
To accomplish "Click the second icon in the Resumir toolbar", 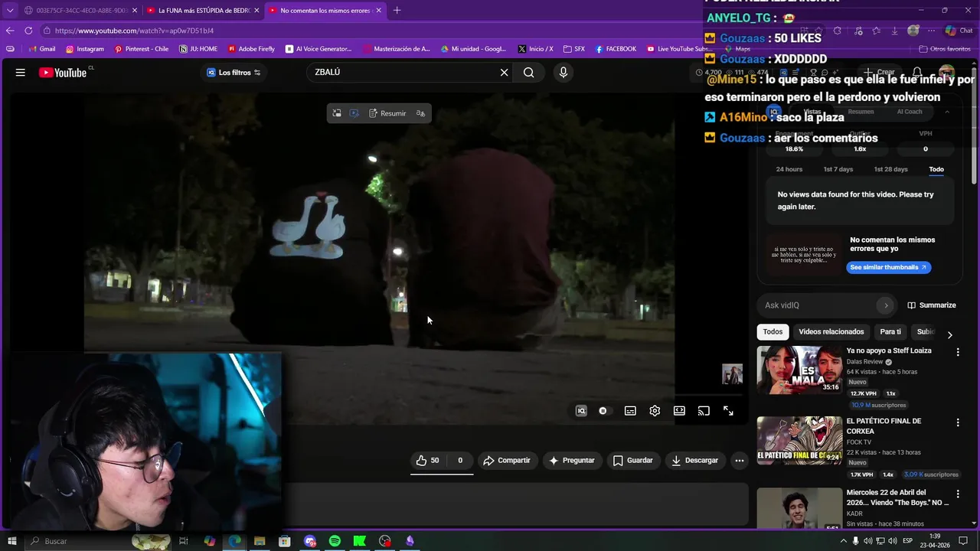I will click(x=354, y=113).
